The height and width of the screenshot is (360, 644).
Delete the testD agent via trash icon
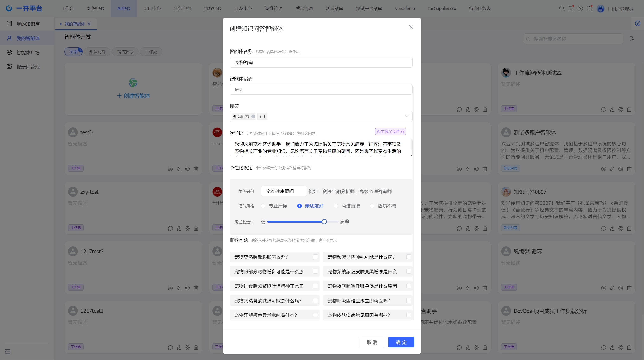pyautogui.click(x=196, y=169)
